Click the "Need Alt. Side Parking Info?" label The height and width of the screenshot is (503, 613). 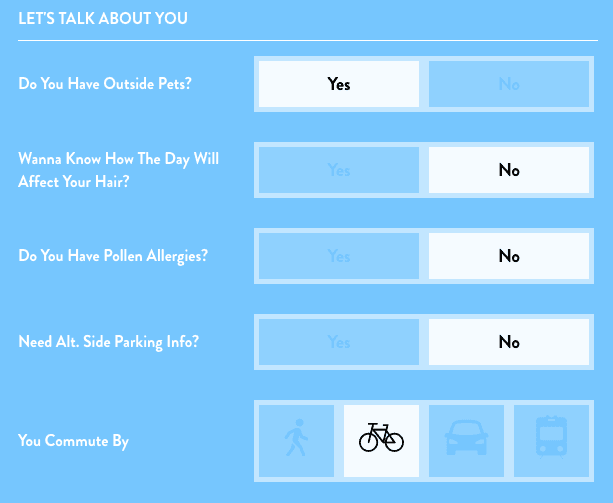click(x=109, y=342)
